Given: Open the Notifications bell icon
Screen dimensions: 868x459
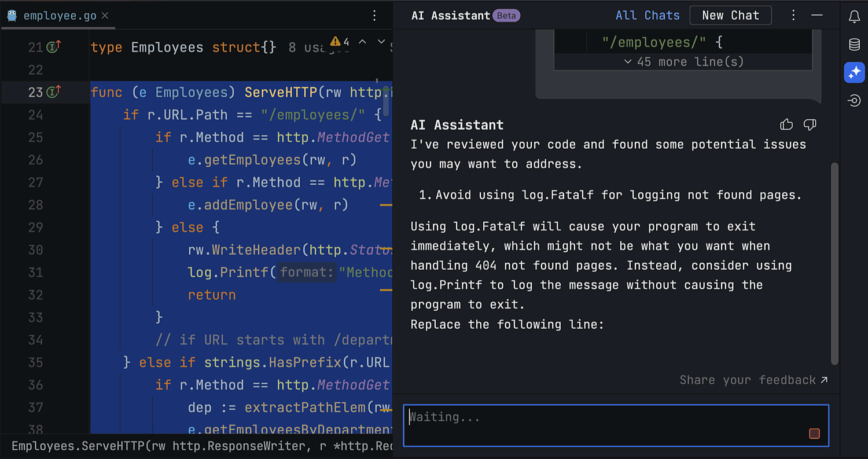Looking at the screenshot, I should [x=854, y=17].
